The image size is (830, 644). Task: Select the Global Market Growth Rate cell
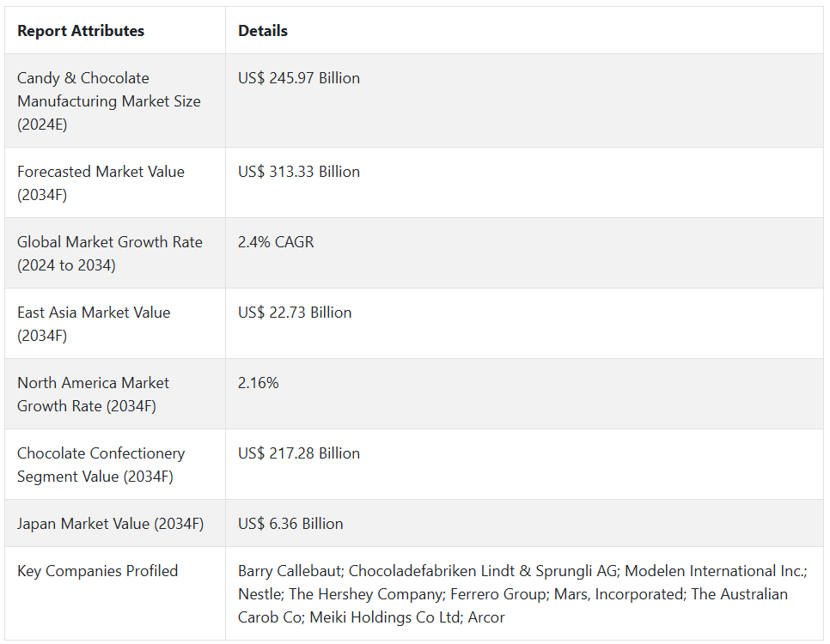coord(110,253)
